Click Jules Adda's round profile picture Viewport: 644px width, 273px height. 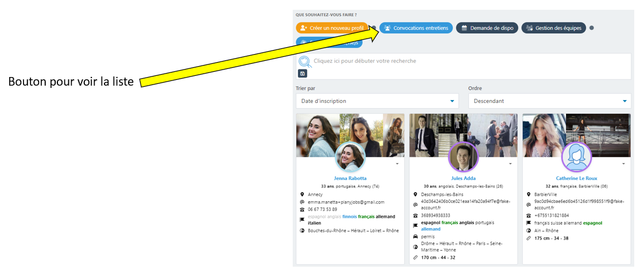point(463,157)
